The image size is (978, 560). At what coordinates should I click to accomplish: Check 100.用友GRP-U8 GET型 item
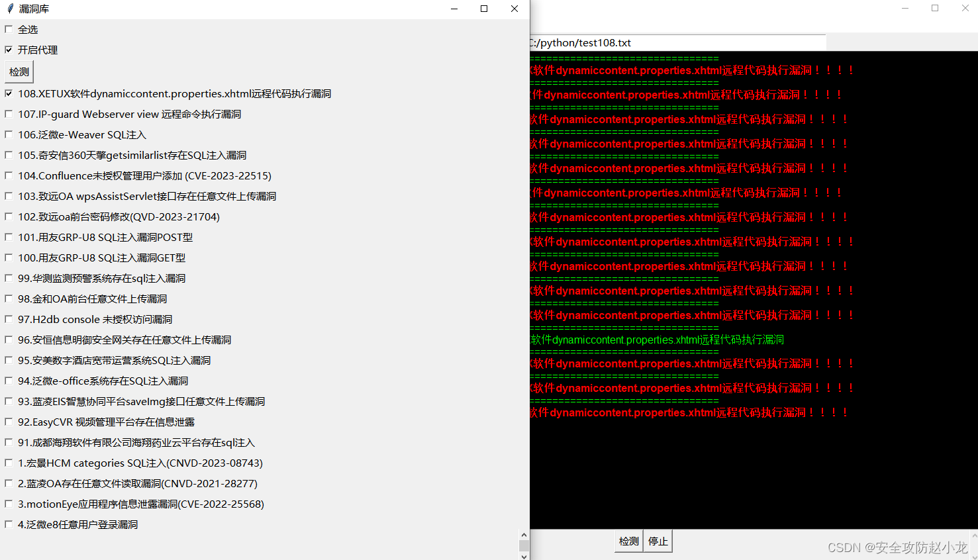pos(9,257)
